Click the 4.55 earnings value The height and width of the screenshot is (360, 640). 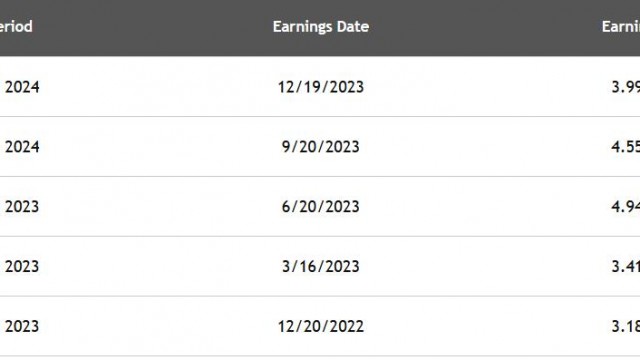coord(626,147)
